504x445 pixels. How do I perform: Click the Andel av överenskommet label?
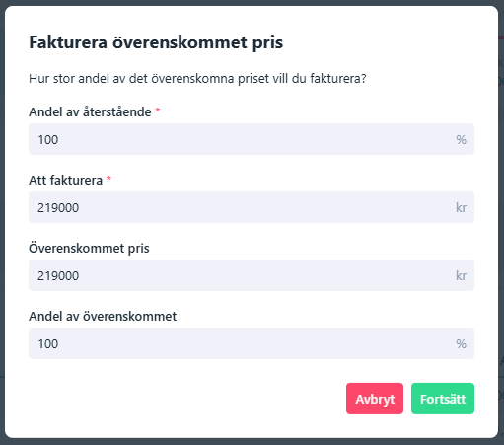[x=103, y=316]
